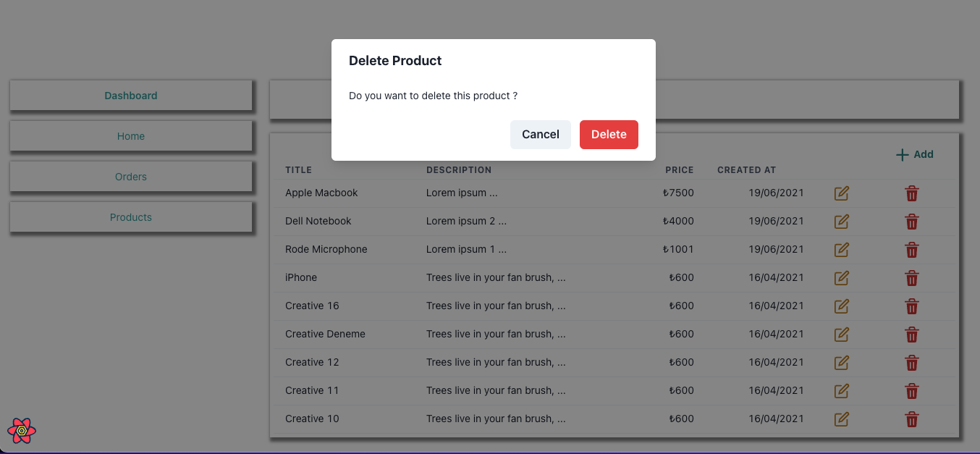Open the edit icon for Rode Microphone

point(841,250)
